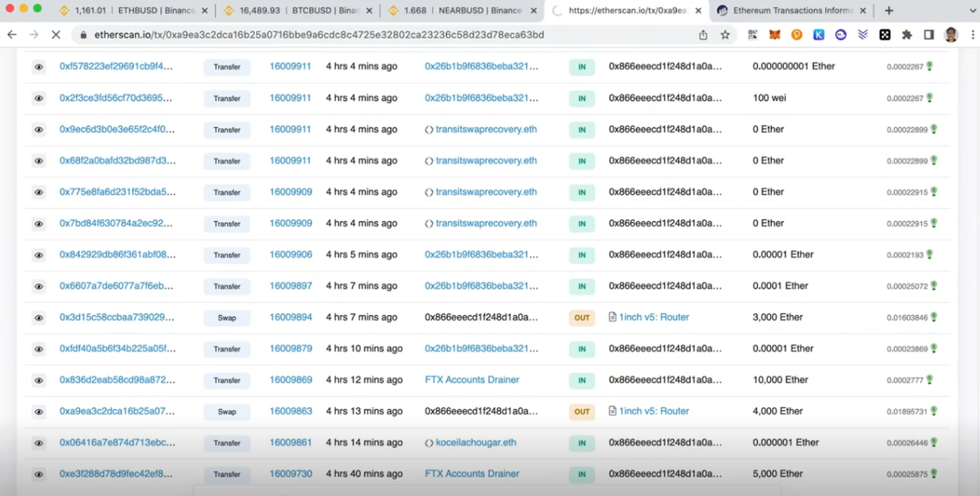
Task: Open transitswaprecovery.eth in 0x7bd84f630784 row
Action: [x=487, y=223]
